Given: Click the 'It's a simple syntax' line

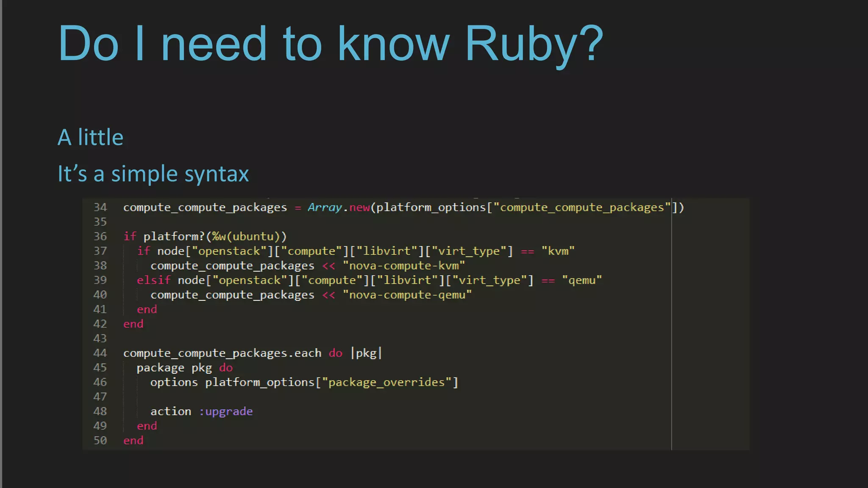Looking at the screenshot, I should 153,174.
